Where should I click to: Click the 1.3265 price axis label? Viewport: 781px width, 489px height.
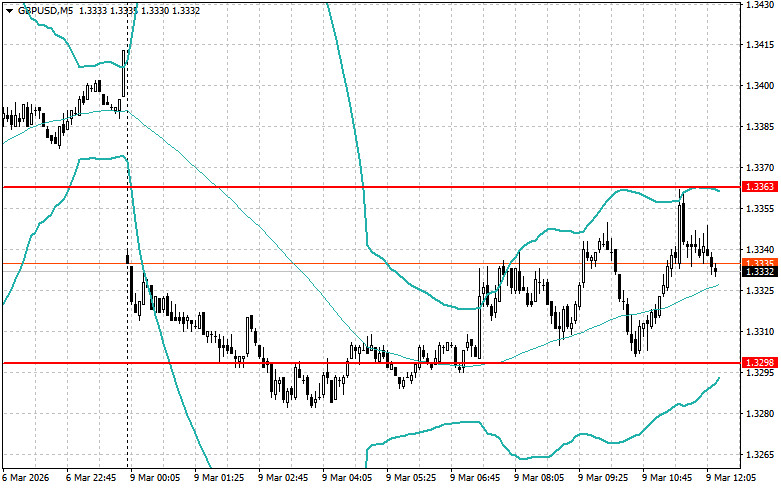(760, 455)
